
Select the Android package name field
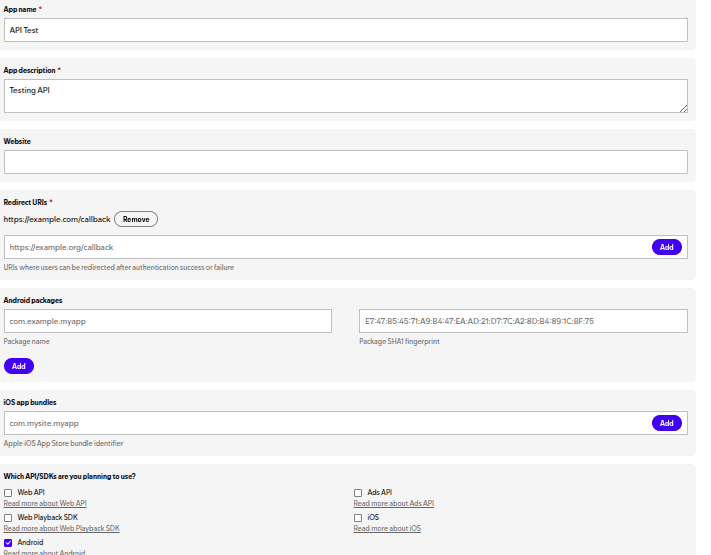pyautogui.click(x=168, y=321)
